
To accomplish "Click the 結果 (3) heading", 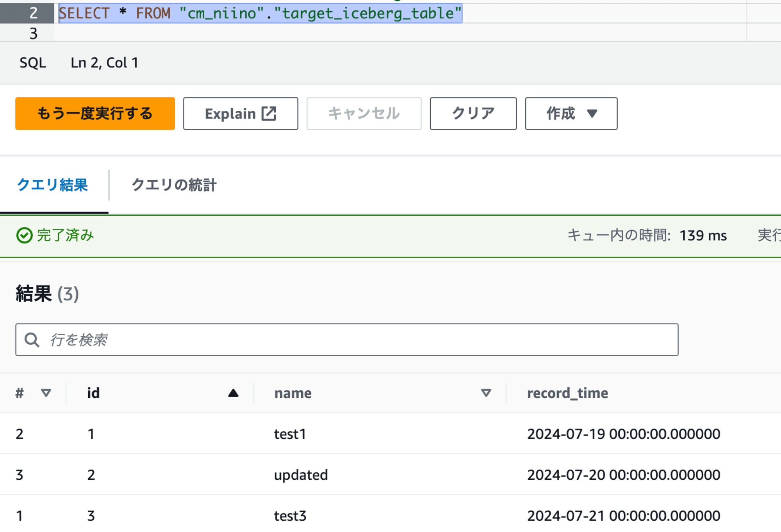I will [x=47, y=294].
